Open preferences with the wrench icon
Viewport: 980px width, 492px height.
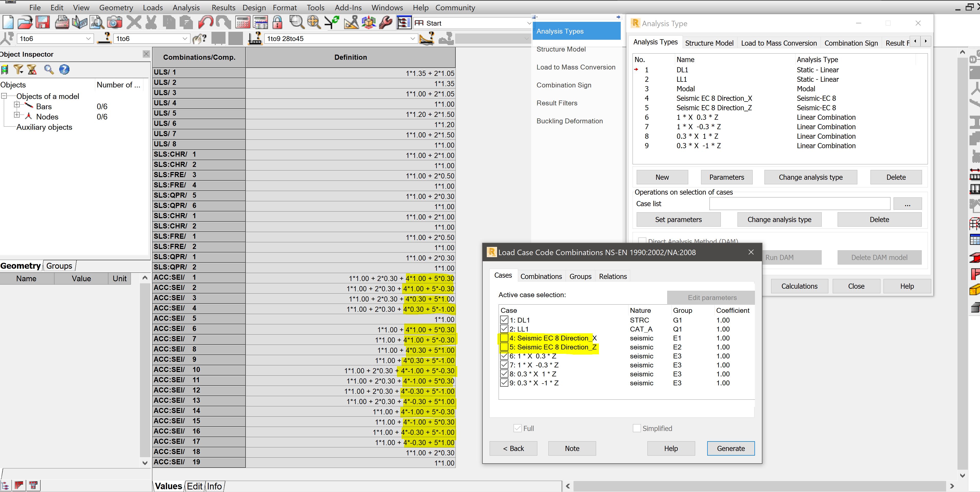point(385,22)
